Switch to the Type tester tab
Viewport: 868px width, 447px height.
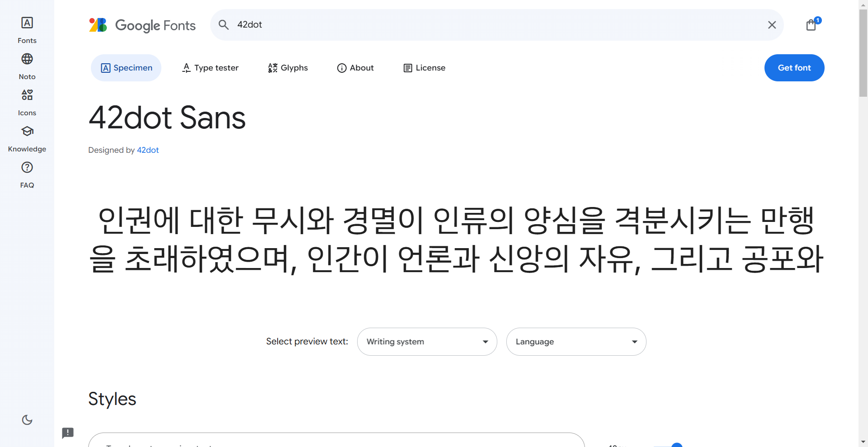pyautogui.click(x=210, y=68)
